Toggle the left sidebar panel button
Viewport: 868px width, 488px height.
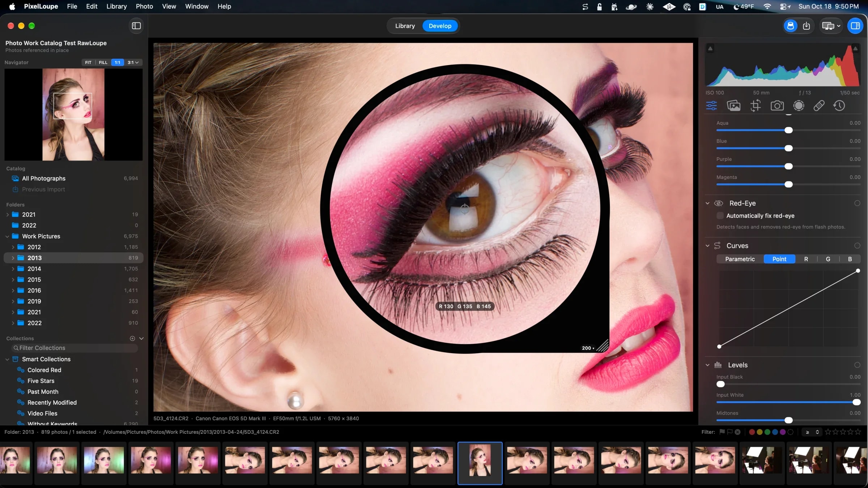136,26
